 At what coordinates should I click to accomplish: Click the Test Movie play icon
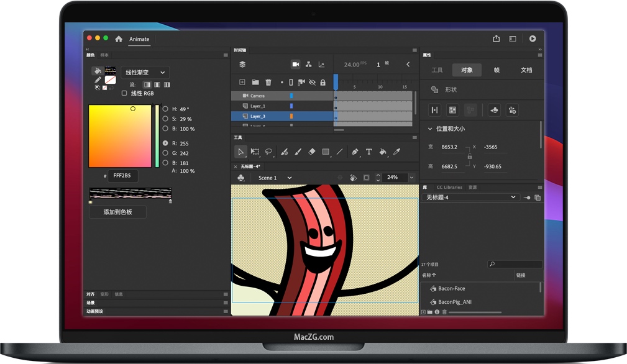[x=533, y=39]
